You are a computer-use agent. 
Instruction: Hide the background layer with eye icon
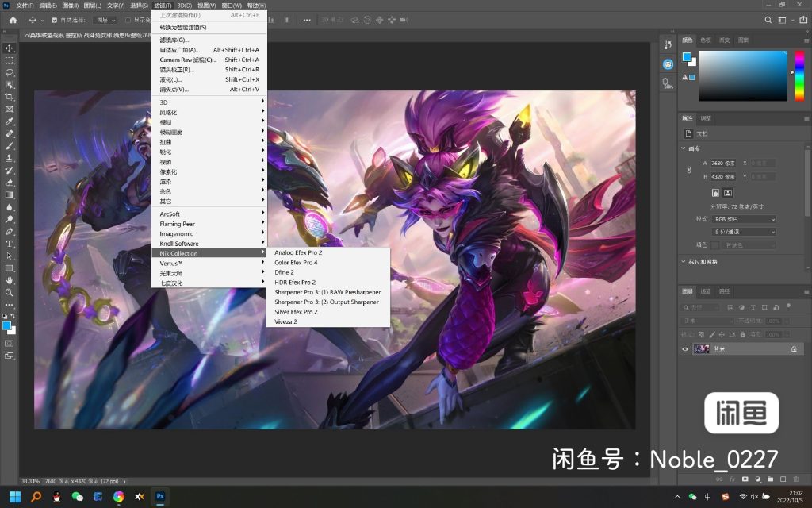685,349
